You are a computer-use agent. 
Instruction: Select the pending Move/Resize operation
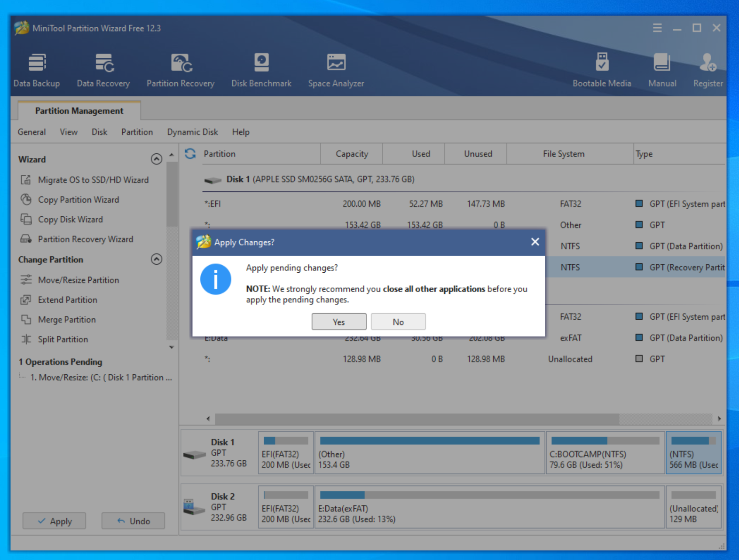[x=101, y=378]
